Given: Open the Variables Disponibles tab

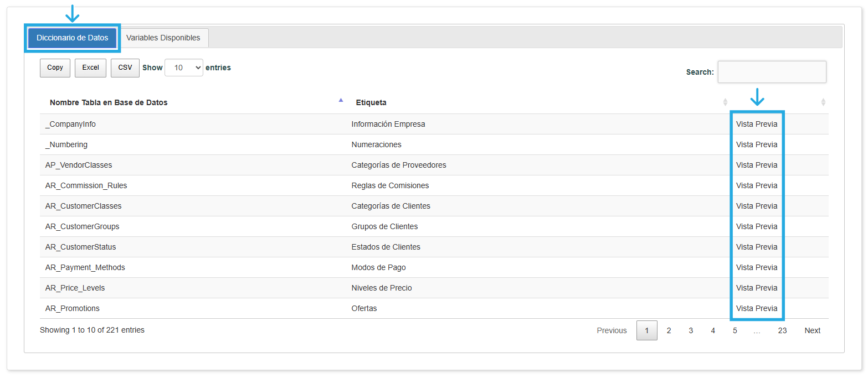Looking at the screenshot, I should click(163, 38).
